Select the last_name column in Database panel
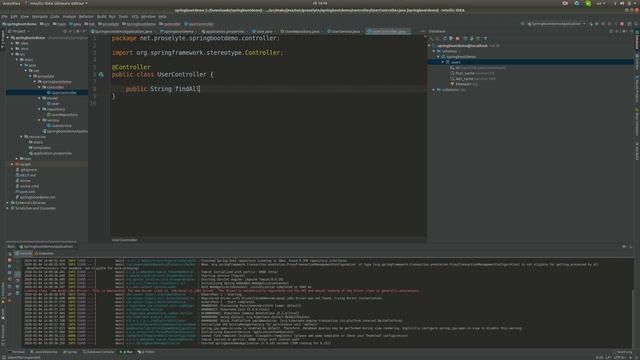The height and width of the screenshot is (360, 640). click(464, 78)
